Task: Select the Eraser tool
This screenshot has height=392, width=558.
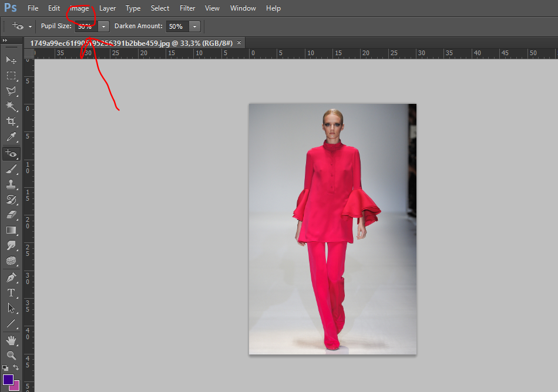Action: 11,215
